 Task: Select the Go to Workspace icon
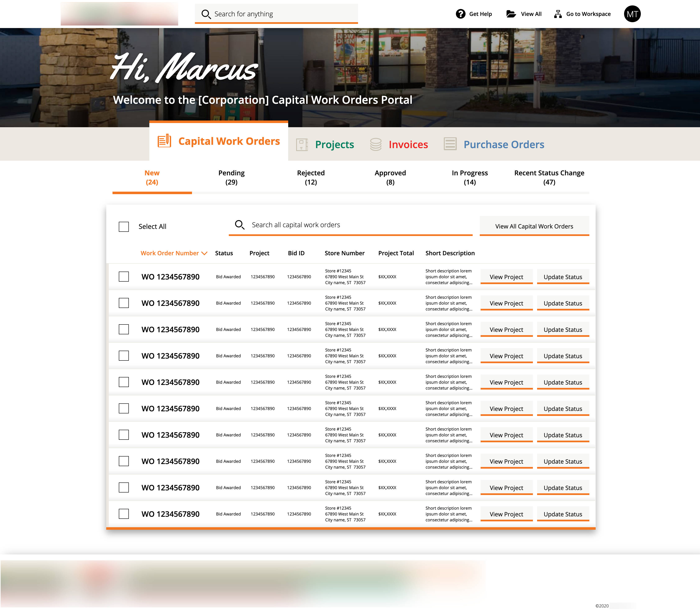pyautogui.click(x=558, y=14)
